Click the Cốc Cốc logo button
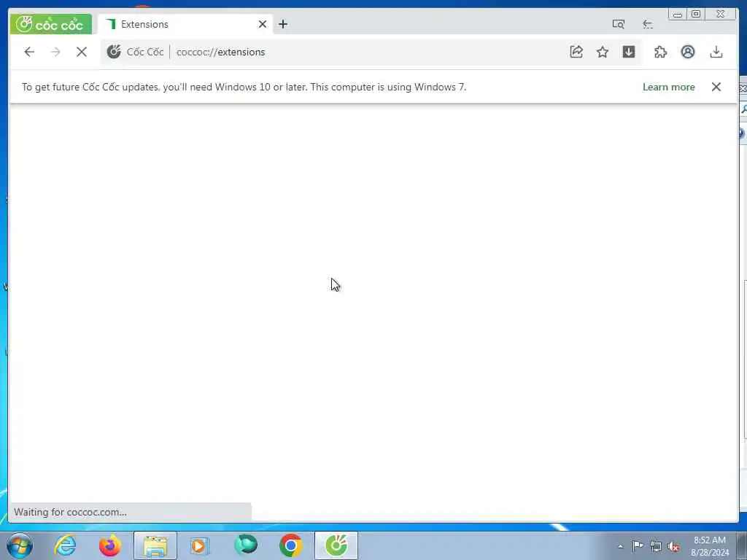Viewport: 747px width, 560px height. click(x=50, y=24)
